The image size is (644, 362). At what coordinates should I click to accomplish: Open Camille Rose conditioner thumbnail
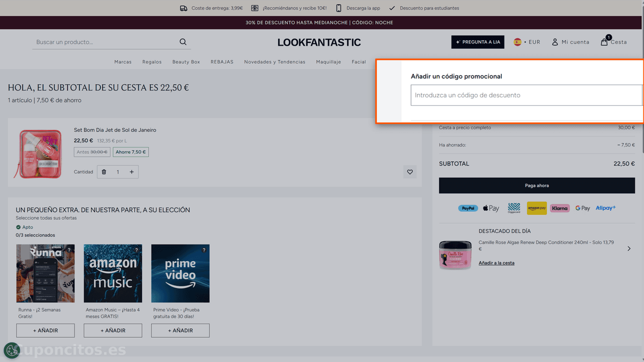[455, 255]
